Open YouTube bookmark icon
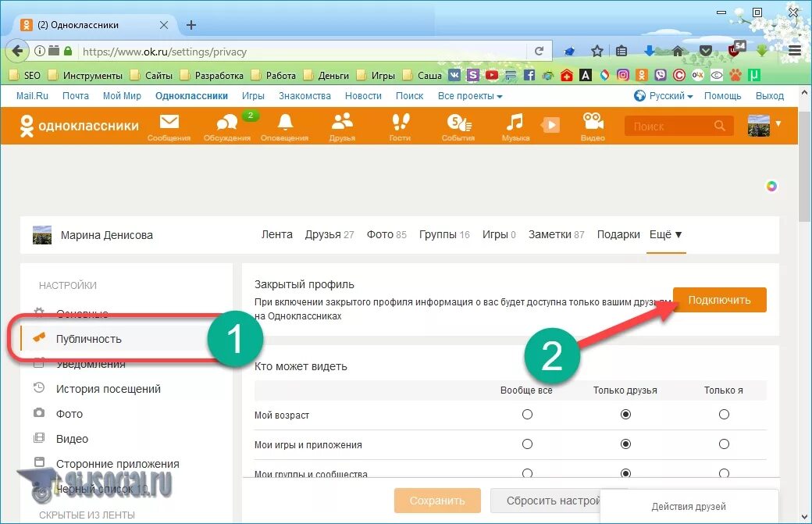812x524 pixels. pyautogui.click(x=491, y=75)
